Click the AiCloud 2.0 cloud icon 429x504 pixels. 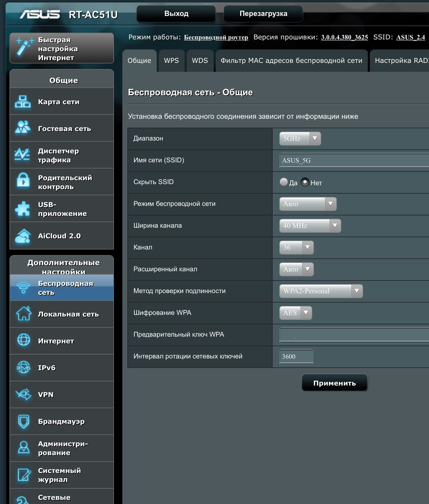[23, 236]
